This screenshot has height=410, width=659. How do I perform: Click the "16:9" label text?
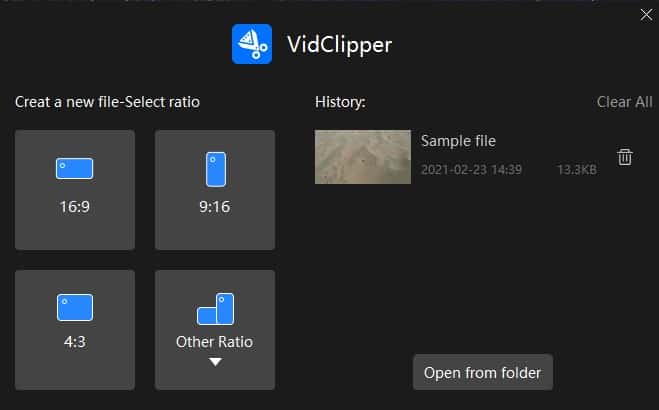pos(75,209)
